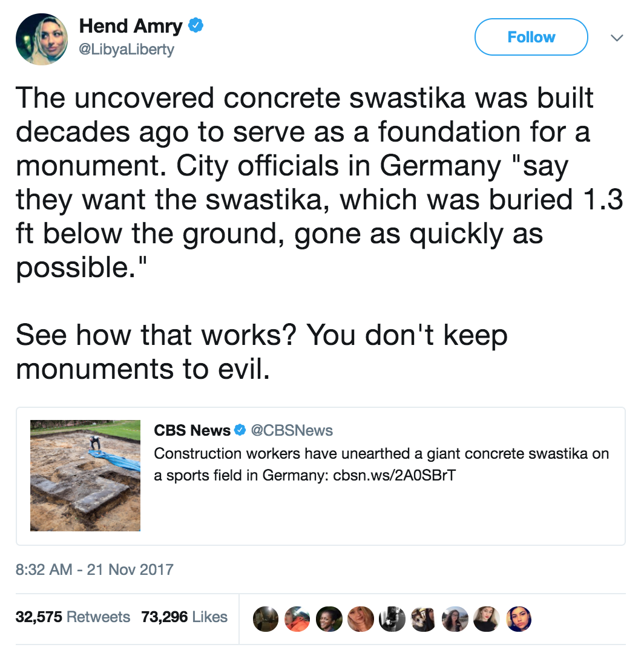The image size is (644, 656).
Task: View the 32,575 Retweets list
Action: [x=73, y=617]
